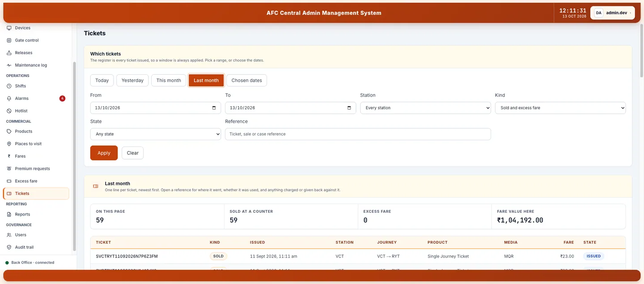Open the Station dropdown
Image resolution: width=644 pixels, height=284 pixels.
425,108
